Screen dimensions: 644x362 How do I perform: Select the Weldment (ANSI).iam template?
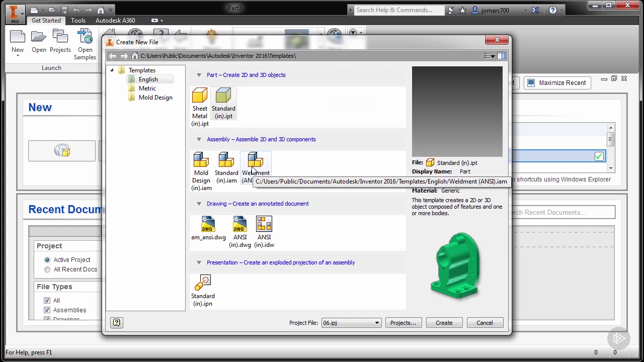256,168
